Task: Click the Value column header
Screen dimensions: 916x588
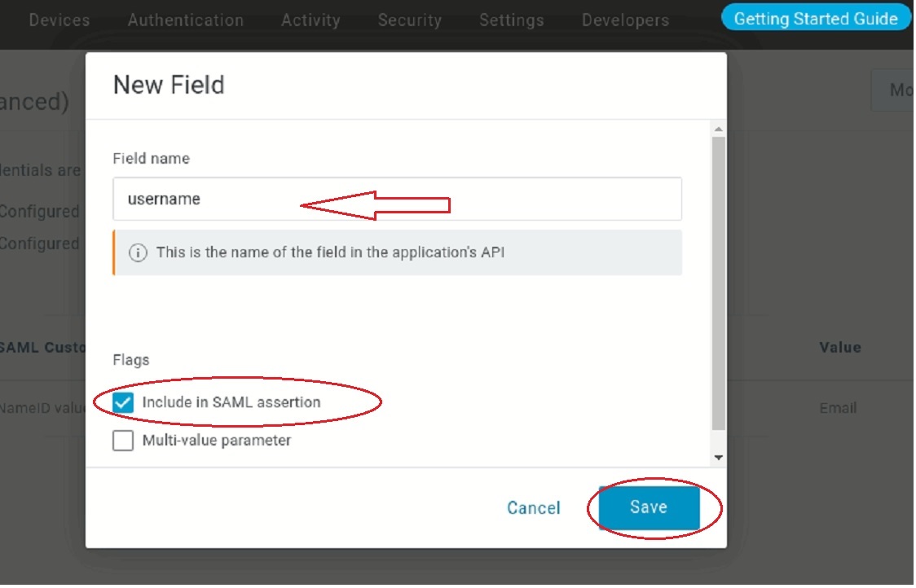Action: [x=840, y=348]
